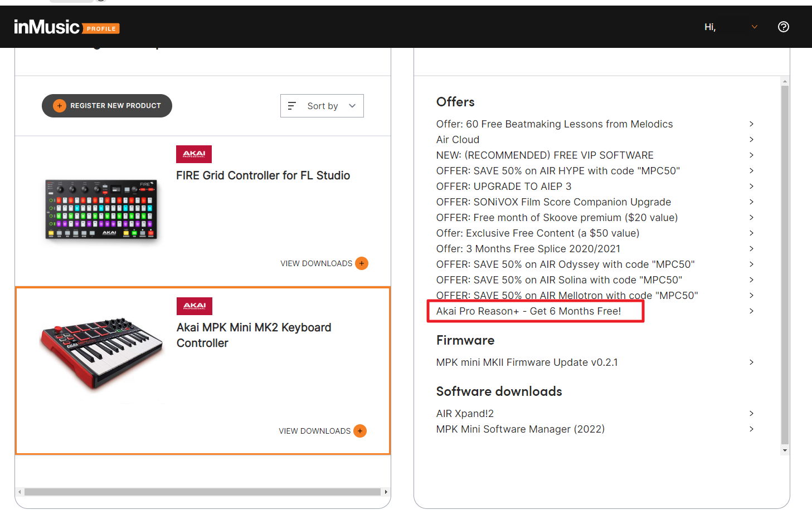Click the chevron beside Air Cloud
Screen dimensions: 812x510
tap(751, 140)
